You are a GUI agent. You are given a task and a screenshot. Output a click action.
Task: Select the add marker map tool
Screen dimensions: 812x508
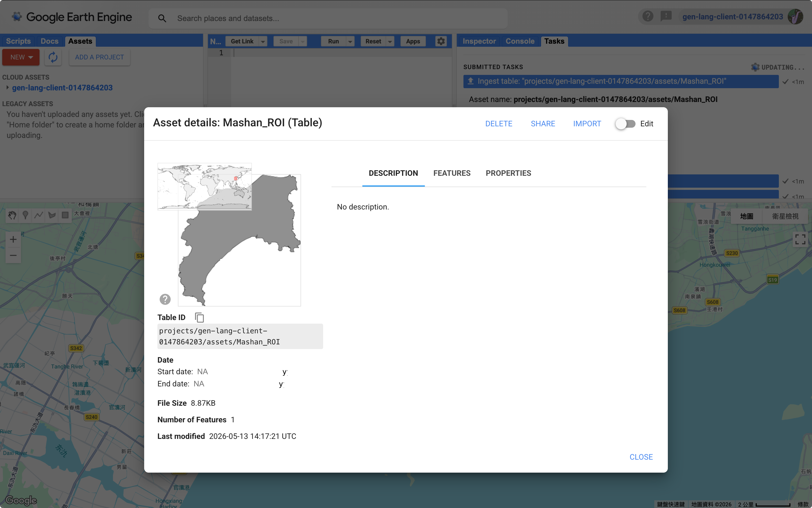25,215
